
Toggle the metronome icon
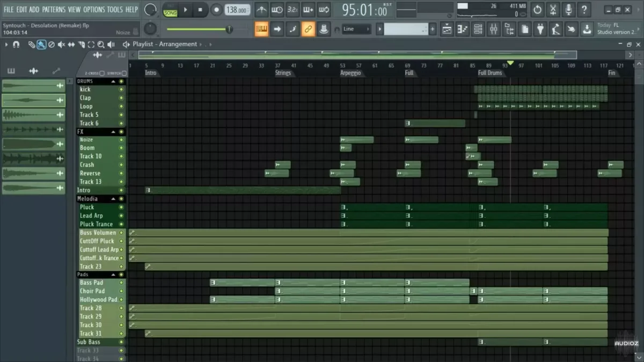pyautogui.click(x=261, y=10)
